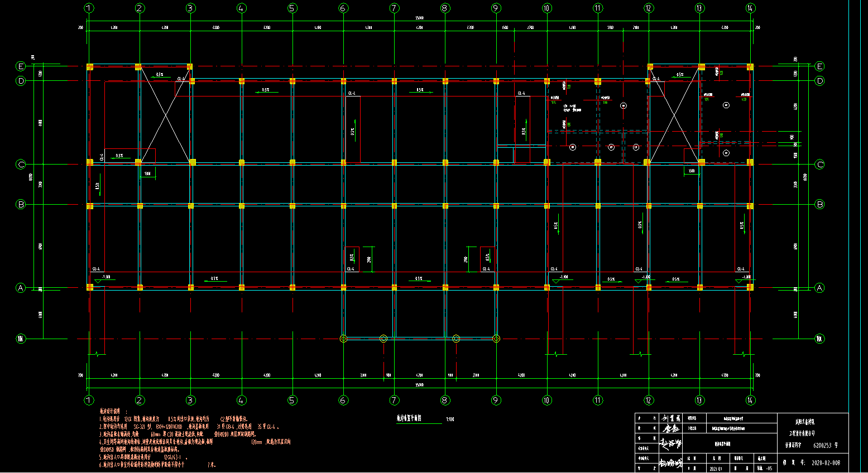Viewport: 868px width, 473px height.
Task: Click design note line 6 at the bottom
Action: coord(157,465)
